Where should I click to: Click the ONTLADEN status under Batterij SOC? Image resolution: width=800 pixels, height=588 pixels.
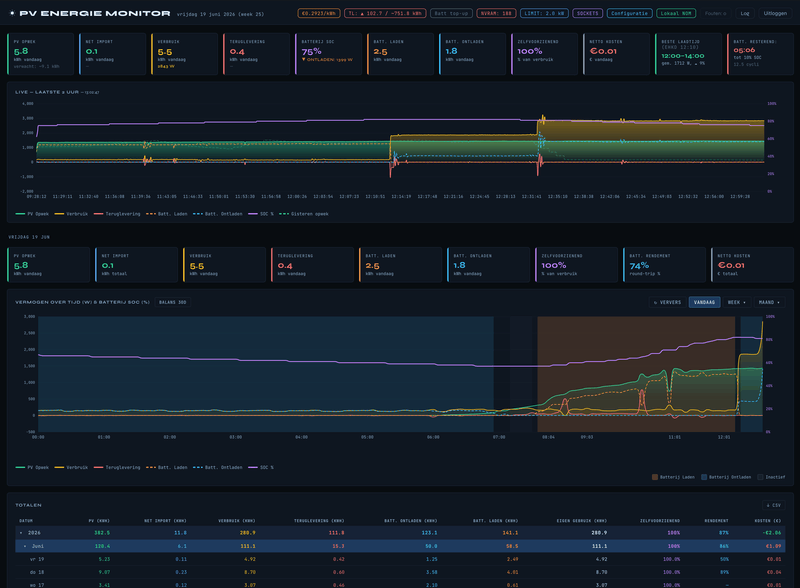(x=327, y=60)
